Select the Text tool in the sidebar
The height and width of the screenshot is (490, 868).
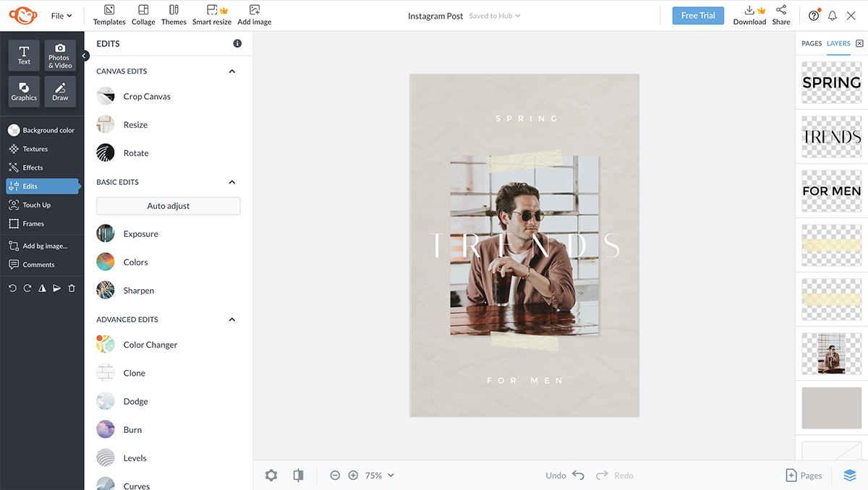click(x=23, y=55)
